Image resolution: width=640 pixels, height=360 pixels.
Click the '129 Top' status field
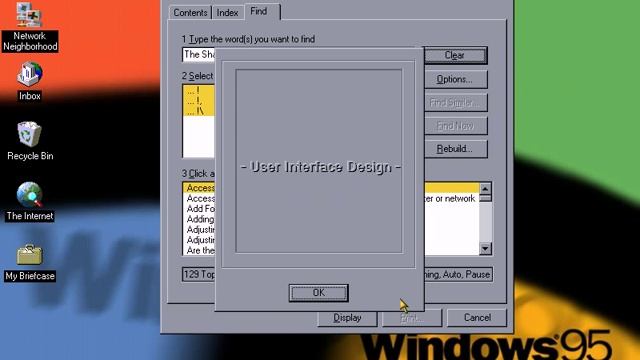coord(199,274)
